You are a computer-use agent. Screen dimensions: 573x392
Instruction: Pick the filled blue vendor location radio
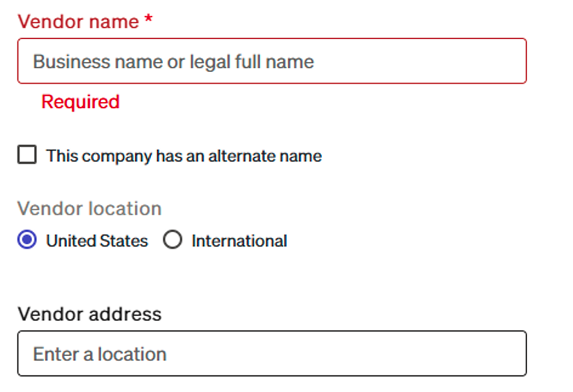pyautogui.click(x=27, y=241)
